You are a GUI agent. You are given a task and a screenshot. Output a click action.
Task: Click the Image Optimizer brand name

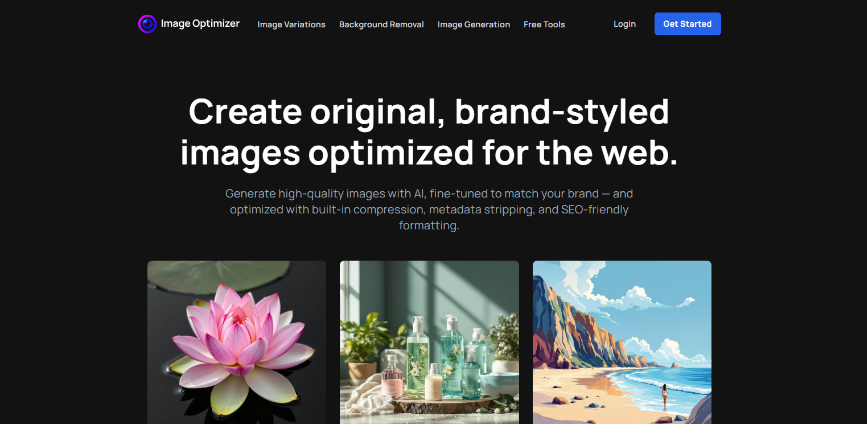pyautogui.click(x=200, y=24)
